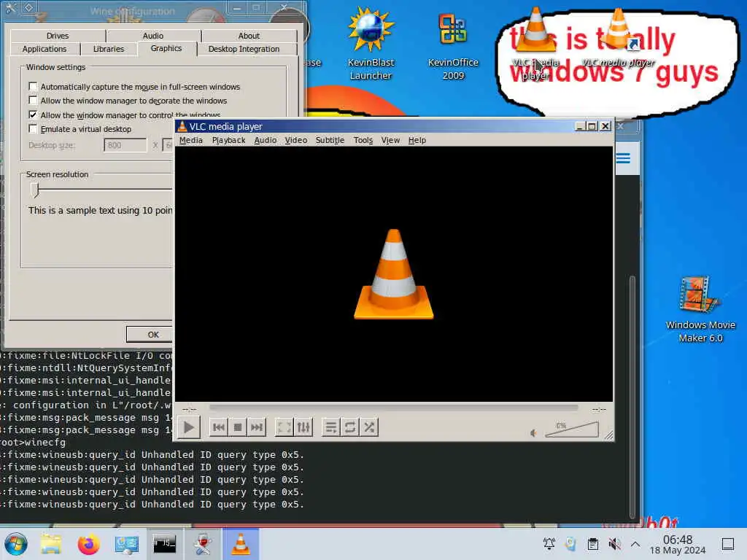Open the clipboard tray icon
The width and height of the screenshot is (747, 560).
(593, 544)
